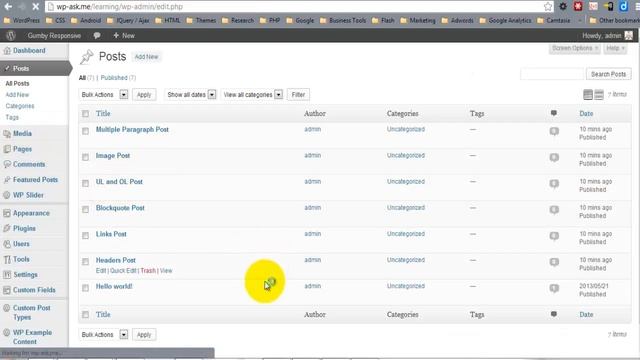Open comments bubble in admin bar
Viewport: 640px width, 360px height.
tap(97, 36)
